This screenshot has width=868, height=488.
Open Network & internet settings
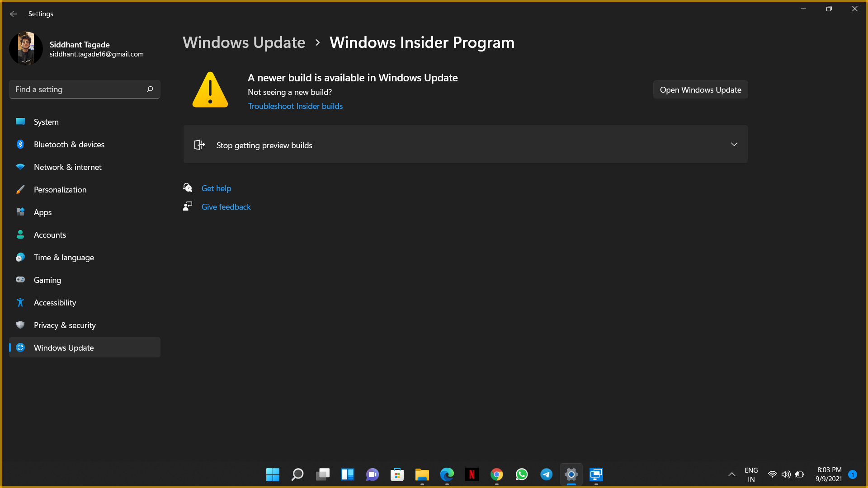(20, 167)
